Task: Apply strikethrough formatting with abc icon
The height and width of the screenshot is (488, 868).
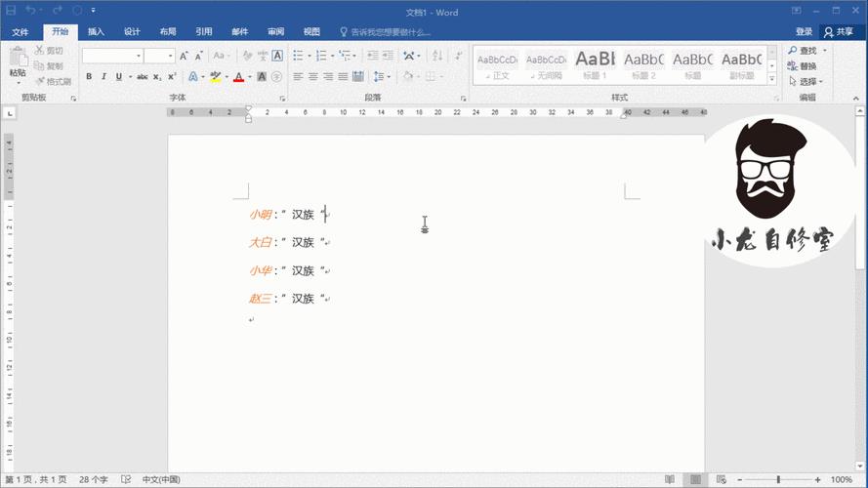Action: [x=143, y=76]
